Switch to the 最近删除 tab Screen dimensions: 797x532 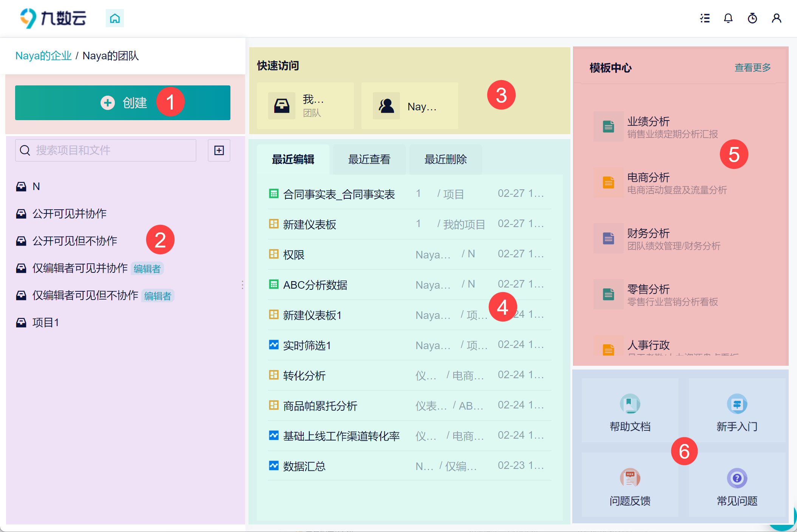[x=445, y=159]
